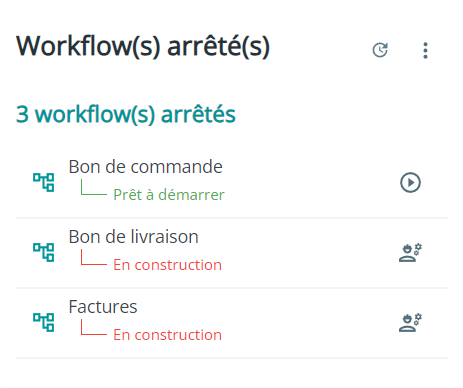Click Factures En construction status label

(168, 335)
